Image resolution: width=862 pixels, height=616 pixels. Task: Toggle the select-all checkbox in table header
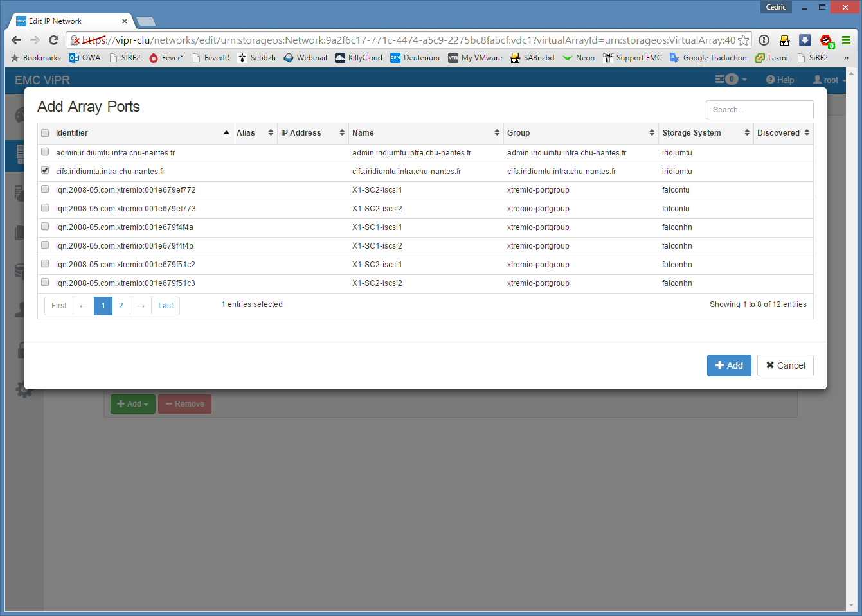pyautogui.click(x=45, y=133)
